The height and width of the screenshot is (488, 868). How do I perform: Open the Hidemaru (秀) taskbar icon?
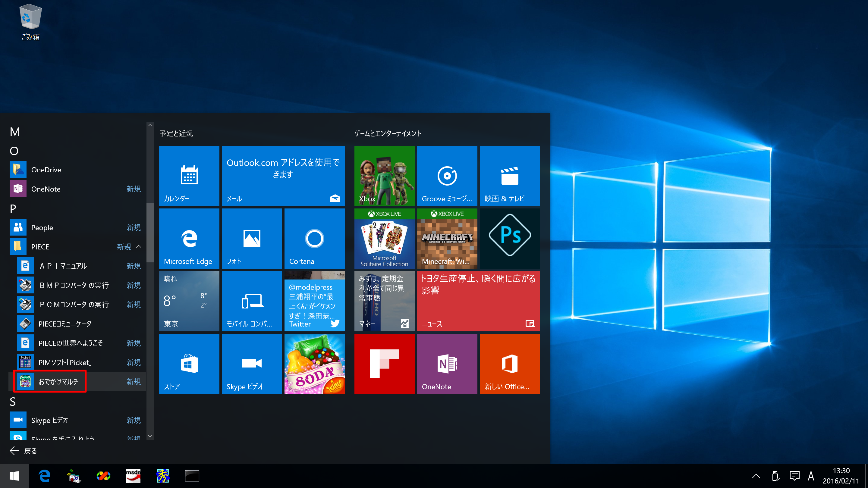pyautogui.click(x=163, y=476)
